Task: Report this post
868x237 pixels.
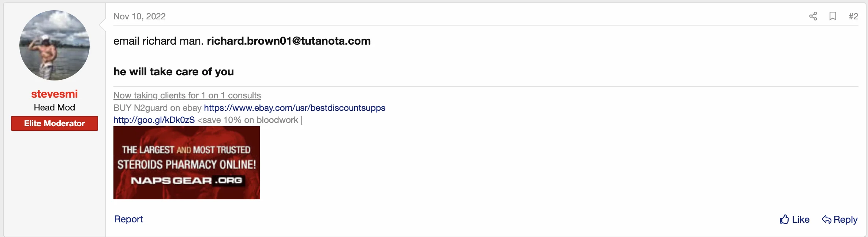Action: point(128,219)
